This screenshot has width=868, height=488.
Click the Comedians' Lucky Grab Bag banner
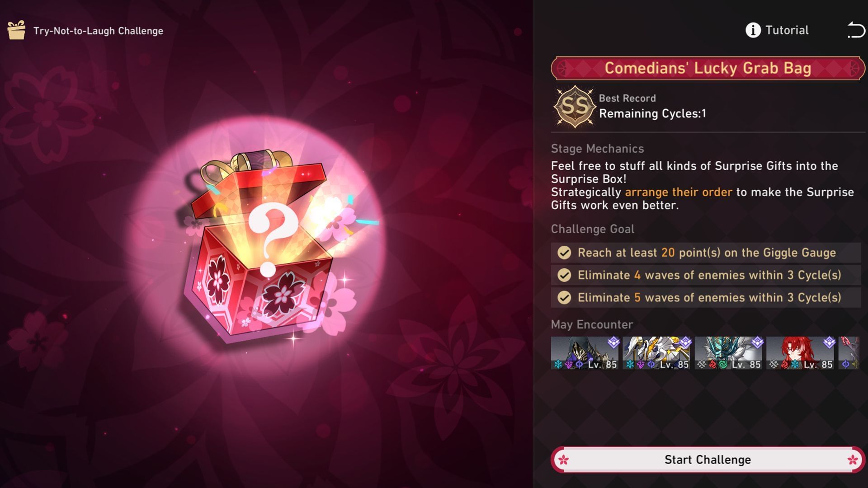(708, 68)
